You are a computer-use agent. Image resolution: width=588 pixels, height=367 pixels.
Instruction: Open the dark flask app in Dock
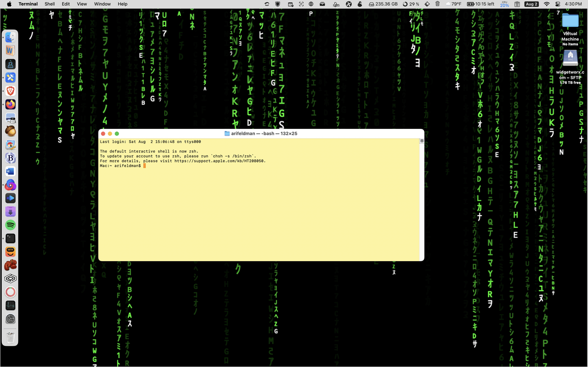click(x=10, y=64)
